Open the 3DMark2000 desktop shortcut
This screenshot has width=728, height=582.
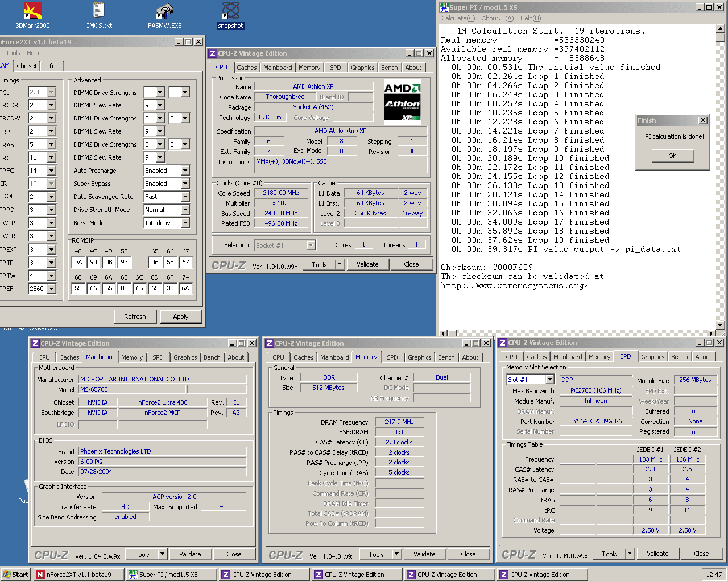[x=32, y=15]
